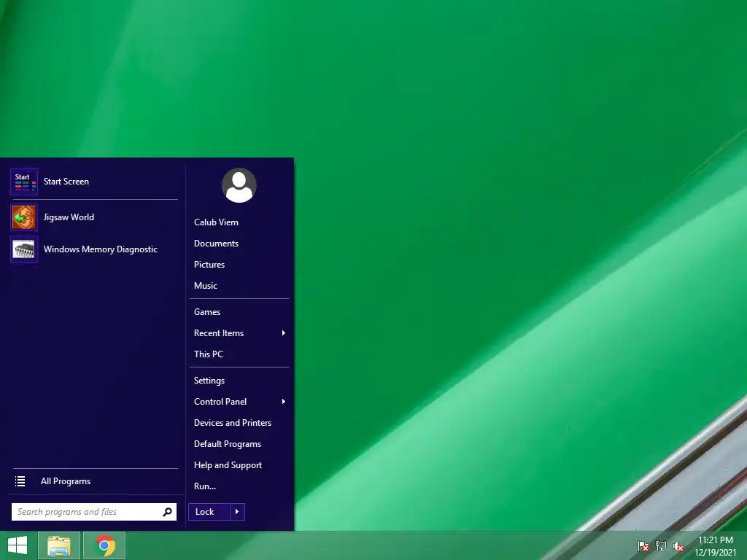Click the search magnifier icon
747x560 pixels.
167,512
